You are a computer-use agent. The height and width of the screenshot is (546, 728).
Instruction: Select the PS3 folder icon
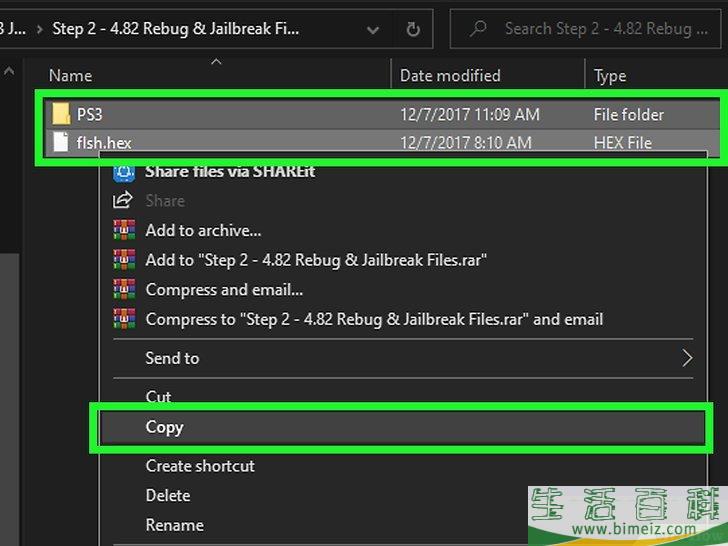pyautogui.click(x=61, y=114)
